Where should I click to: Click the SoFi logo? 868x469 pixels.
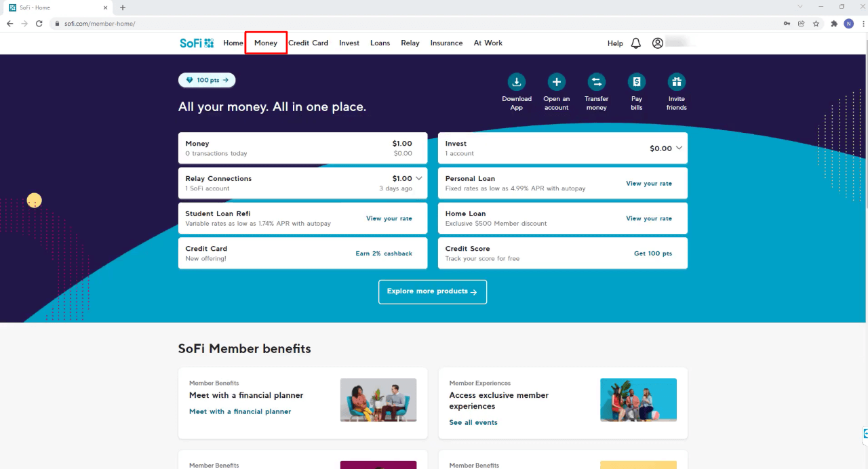pos(197,43)
